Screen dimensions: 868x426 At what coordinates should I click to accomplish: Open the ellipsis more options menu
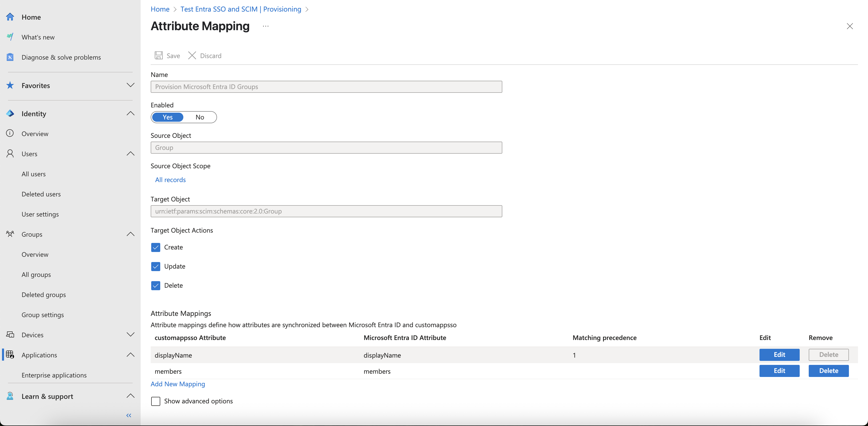pyautogui.click(x=265, y=26)
